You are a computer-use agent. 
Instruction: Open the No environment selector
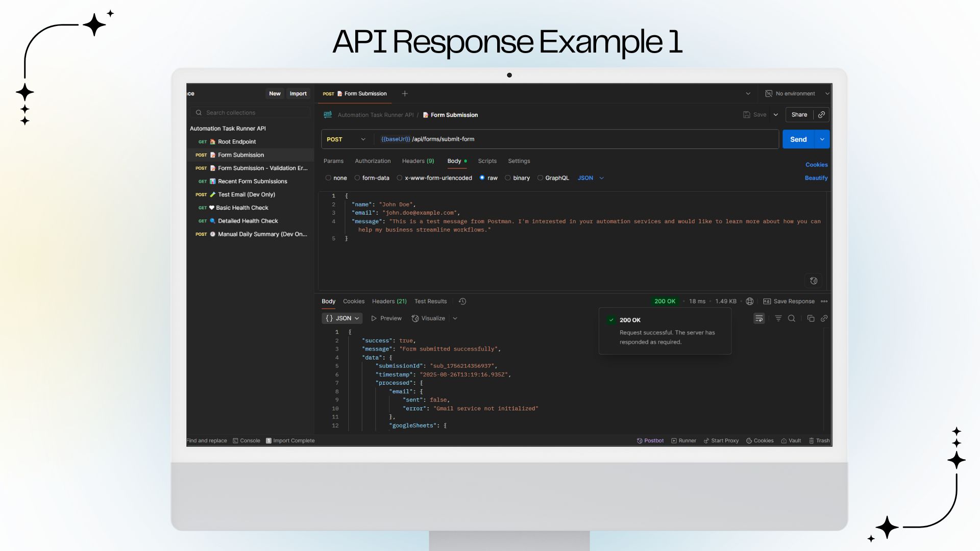794,93
